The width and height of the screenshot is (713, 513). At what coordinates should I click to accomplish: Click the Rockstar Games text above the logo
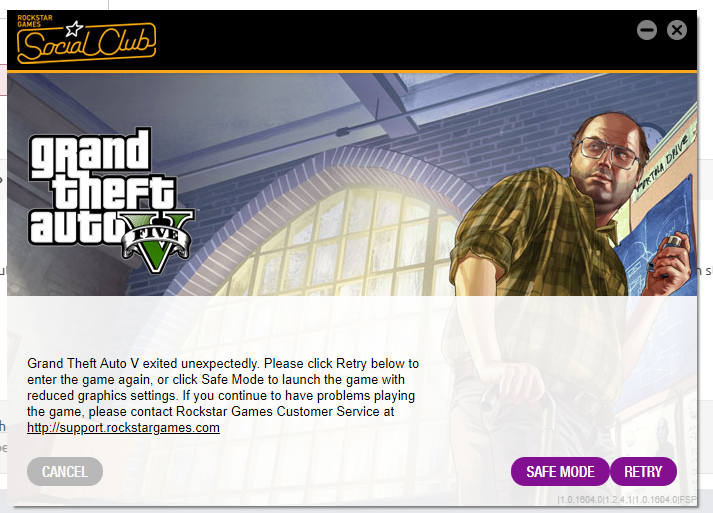coord(35,20)
